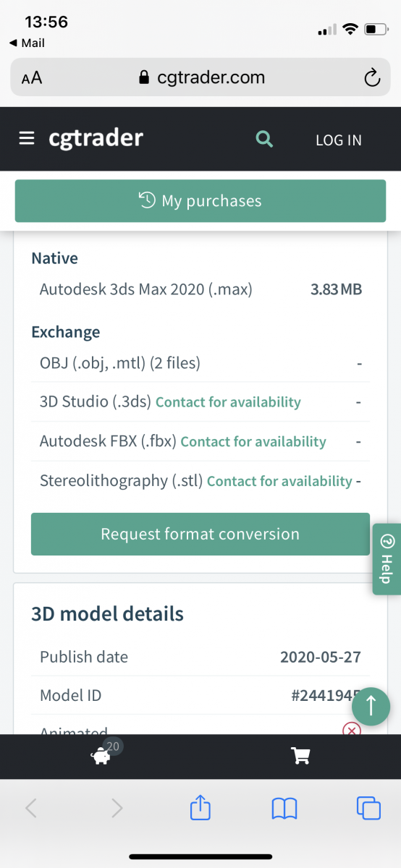Tap the reload page icon

point(372,77)
